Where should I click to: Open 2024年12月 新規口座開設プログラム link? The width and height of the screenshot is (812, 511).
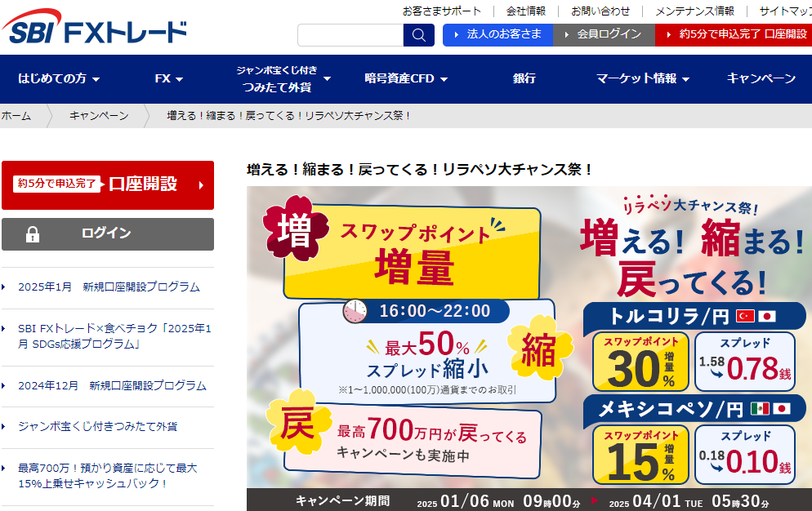point(113,386)
